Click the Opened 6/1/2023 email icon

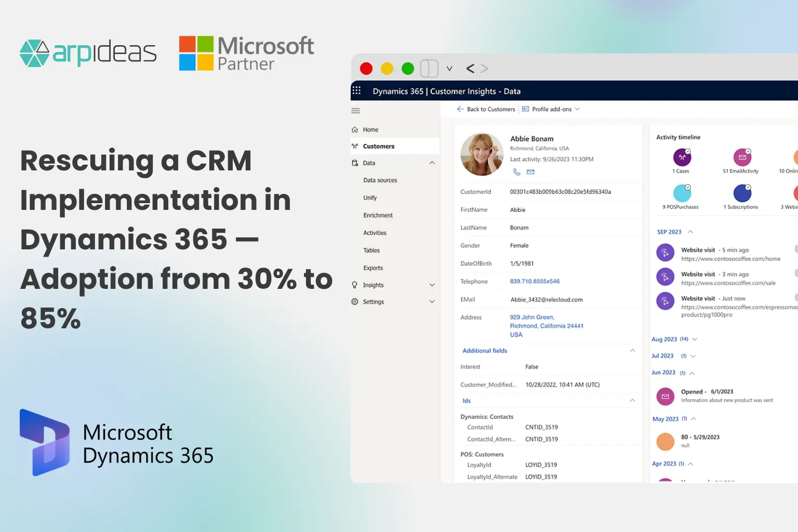(x=665, y=396)
